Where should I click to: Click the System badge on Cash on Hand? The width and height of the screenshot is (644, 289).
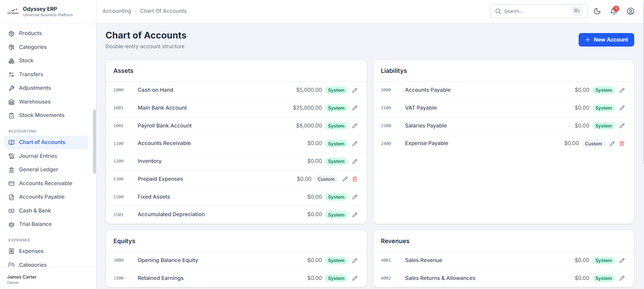[x=336, y=90]
